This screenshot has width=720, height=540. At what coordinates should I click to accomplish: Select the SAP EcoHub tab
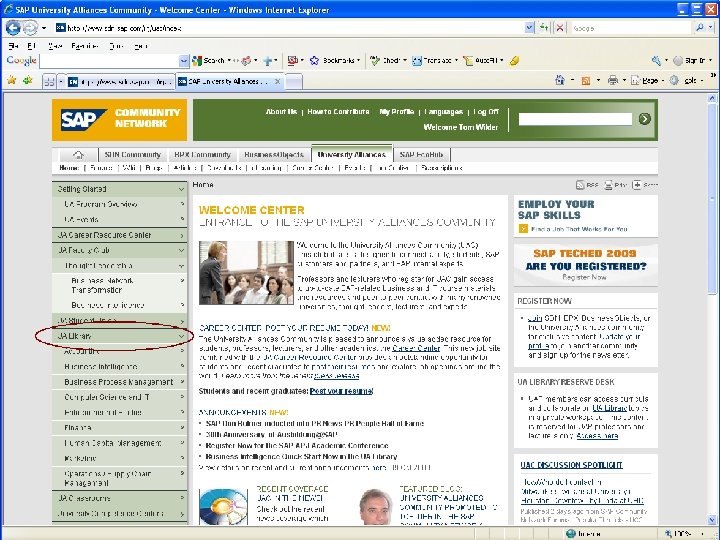click(x=421, y=155)
